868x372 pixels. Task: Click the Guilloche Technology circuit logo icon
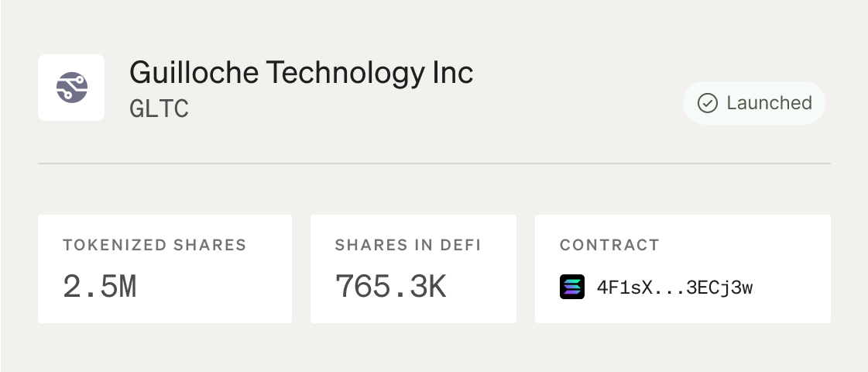click(x=71, y=88)
